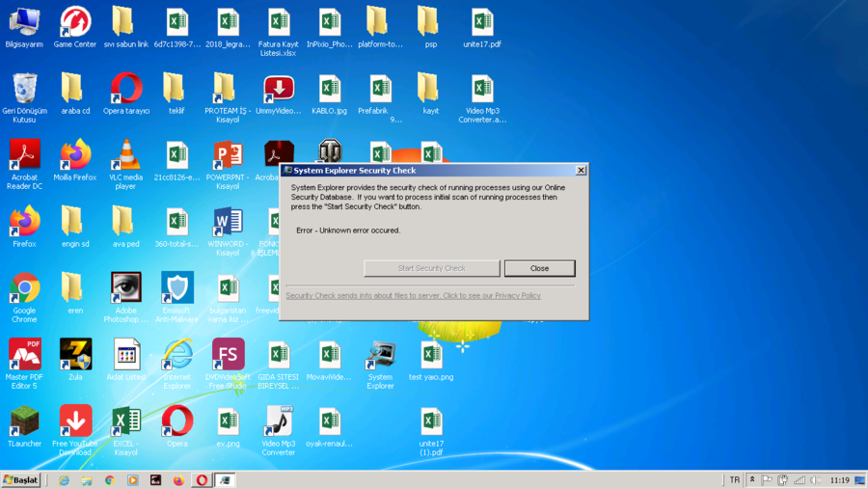This screenshot has height=489, width=868.
Task: Launch Chrome from the taskbar
Action: click(x=110, y=480)
